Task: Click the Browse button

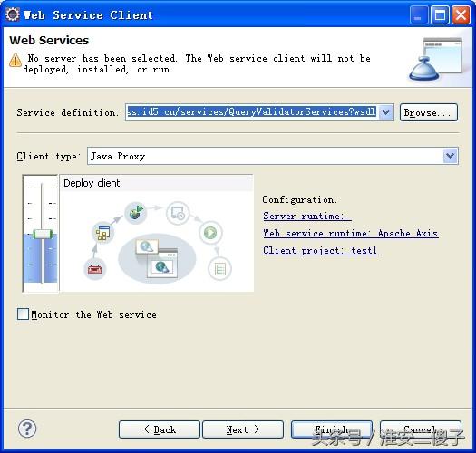Action: click(428, 112)
